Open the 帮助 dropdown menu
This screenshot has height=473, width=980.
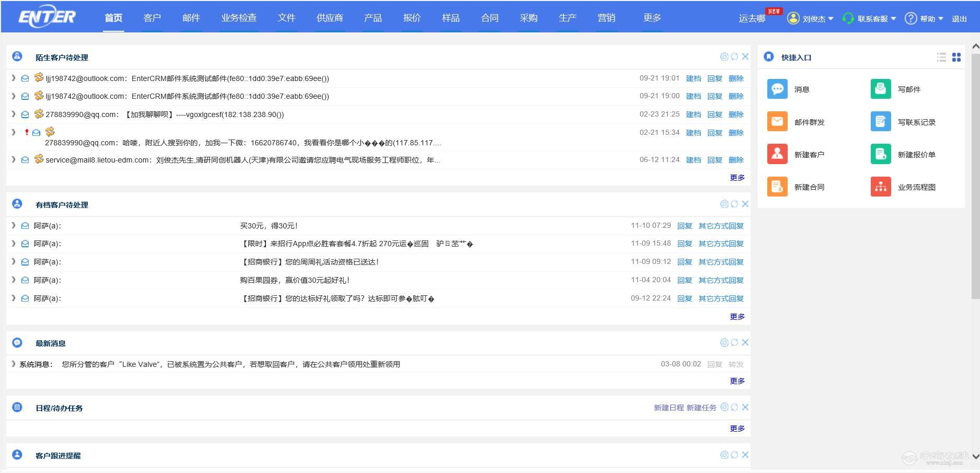pyautogui.click(x=924, y=18)
